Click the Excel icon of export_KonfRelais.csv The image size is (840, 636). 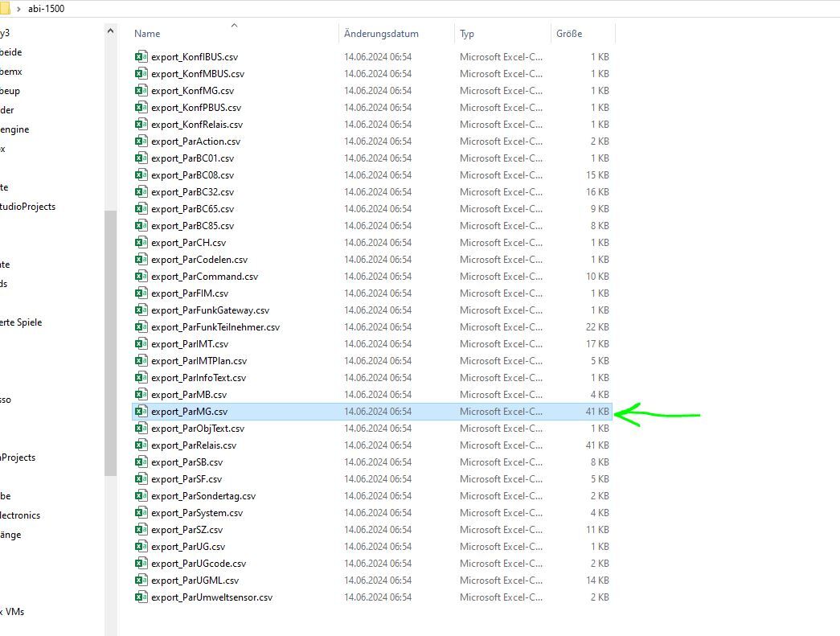[x=141, y=124]
